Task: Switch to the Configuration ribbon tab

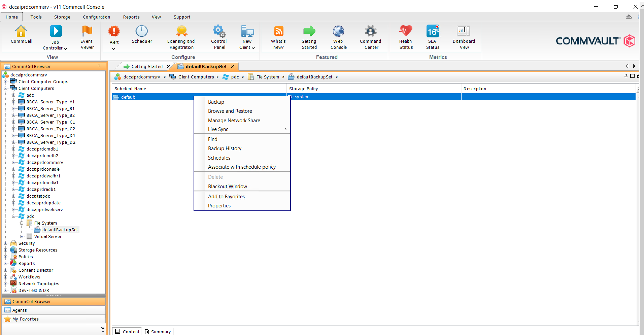Action: [x=96, y=17]
